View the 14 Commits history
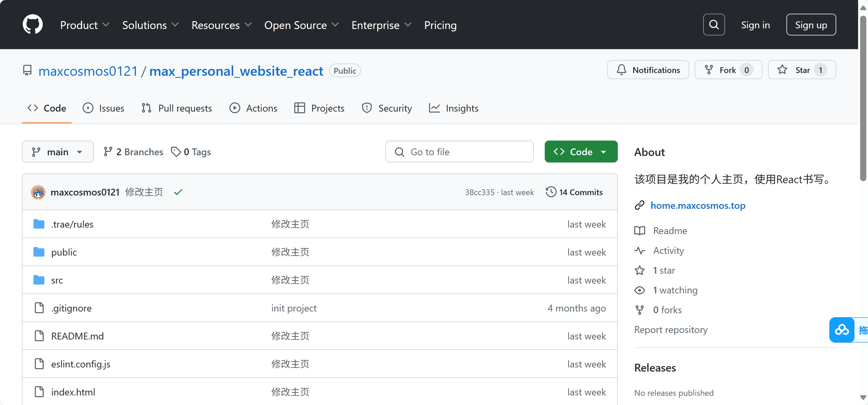This screenshot has height=405, width=868. click(x=574, y=192)
